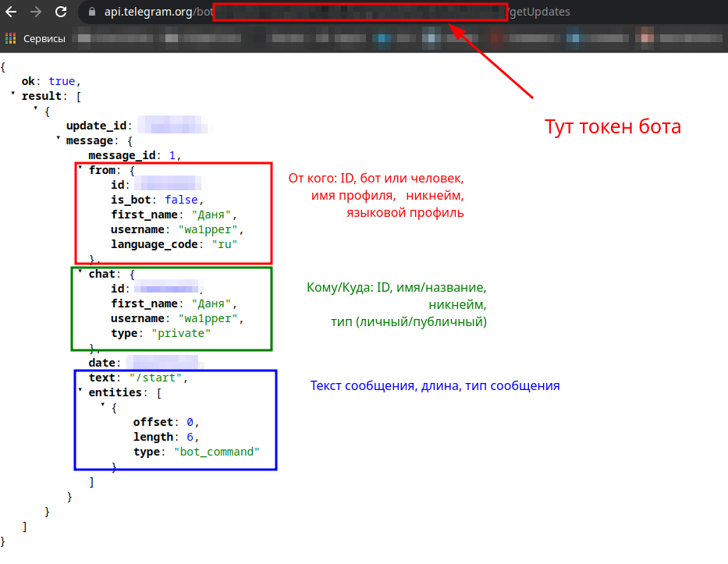This screenshot has height=564, width=728.
Task: Select the entities key
Action: tap(115, 392)
